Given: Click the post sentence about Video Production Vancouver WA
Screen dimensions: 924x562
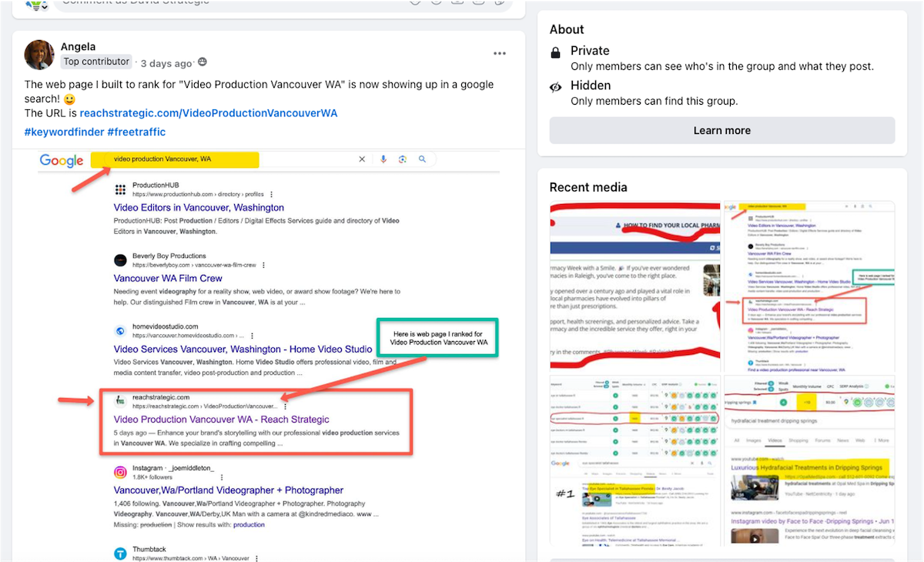Looking at the screenshot, I should (259, 92).
